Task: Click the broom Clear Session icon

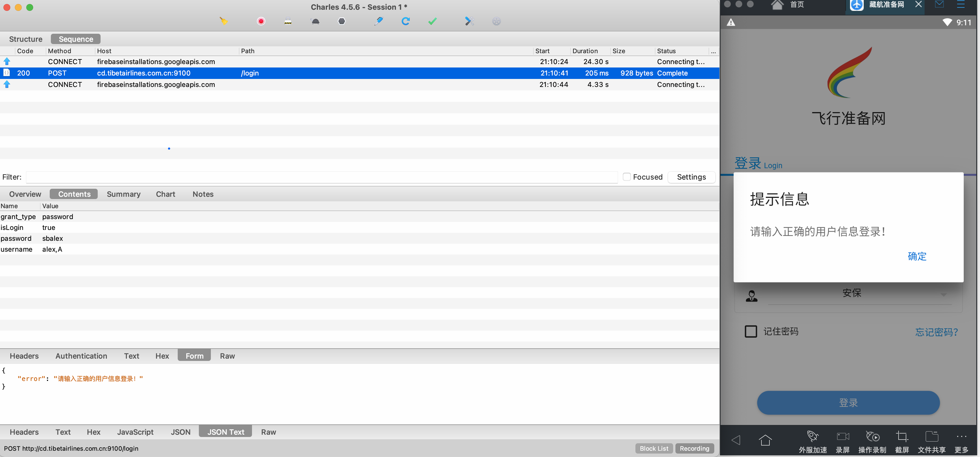Action: point(223,21)
